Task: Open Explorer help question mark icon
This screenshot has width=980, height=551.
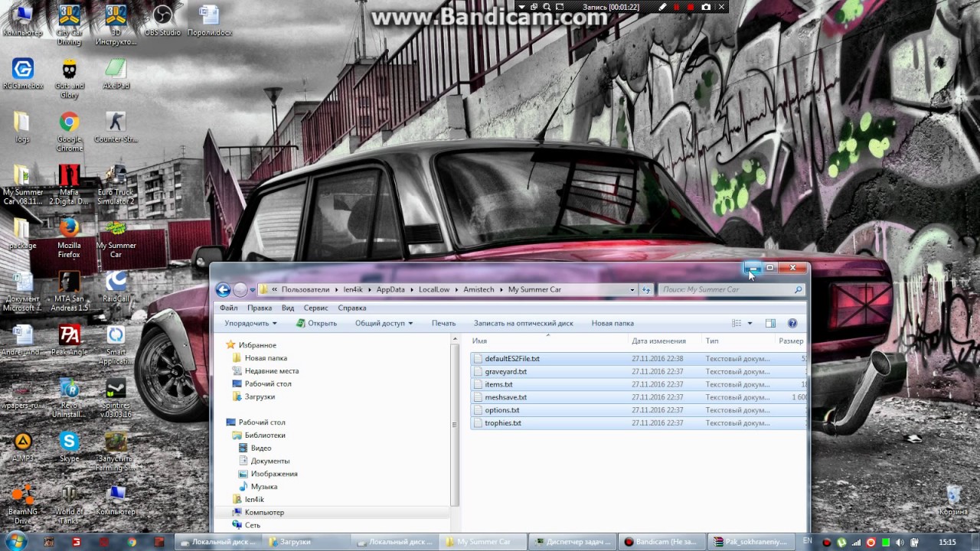Action: (792, 324)
